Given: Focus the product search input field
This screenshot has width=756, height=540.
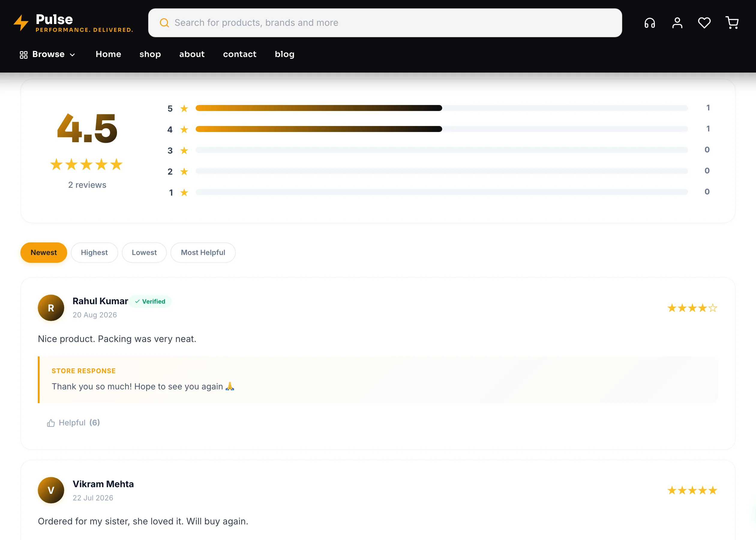Looking at the screenshot, I should point(385,22).
